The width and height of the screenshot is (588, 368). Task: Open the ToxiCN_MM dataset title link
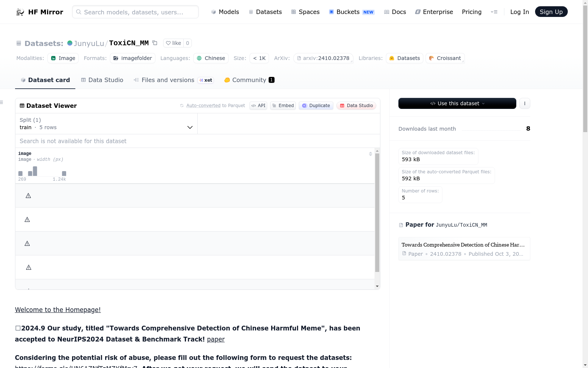click(129, 43)
